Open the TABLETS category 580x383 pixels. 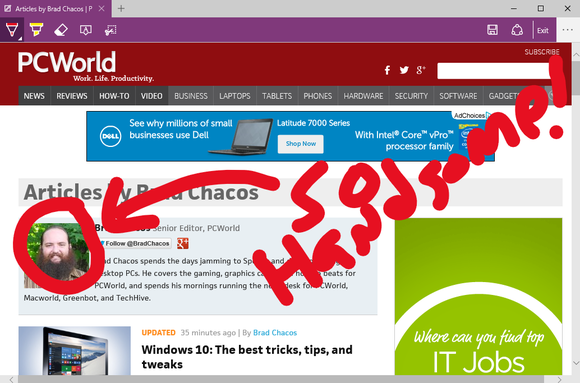click(x=277, y=96)
